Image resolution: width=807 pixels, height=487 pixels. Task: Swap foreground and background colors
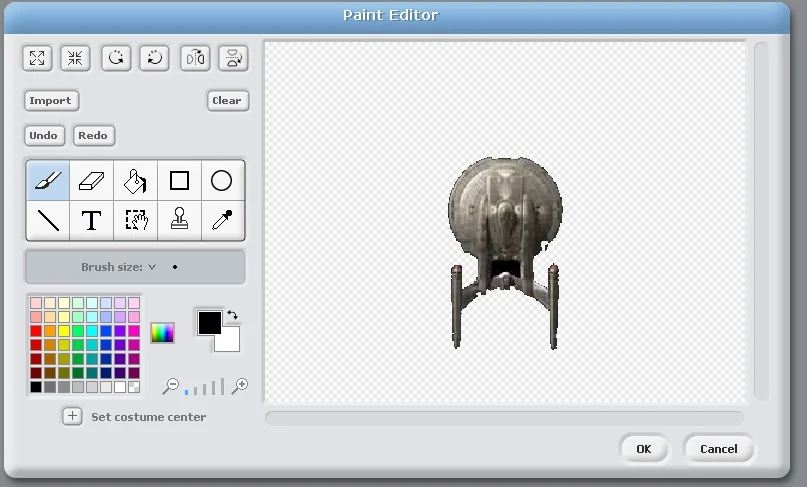[233, 315]
